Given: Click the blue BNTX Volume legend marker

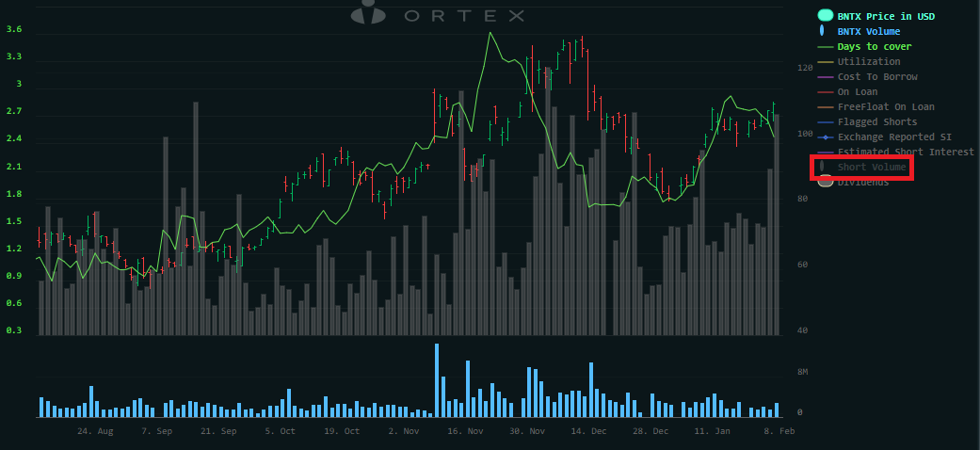Looking at the screenshot, I should coord(825,31).
